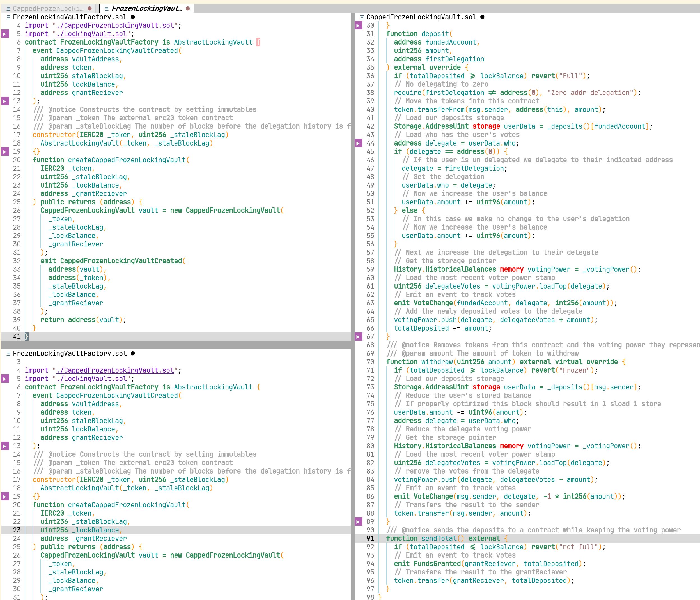Click 'emit CappedFrozenLockingVaultCreated(' on line 32 in the top-left pane
Viewport: 700px width, 600px height.
tap(113, 261)
